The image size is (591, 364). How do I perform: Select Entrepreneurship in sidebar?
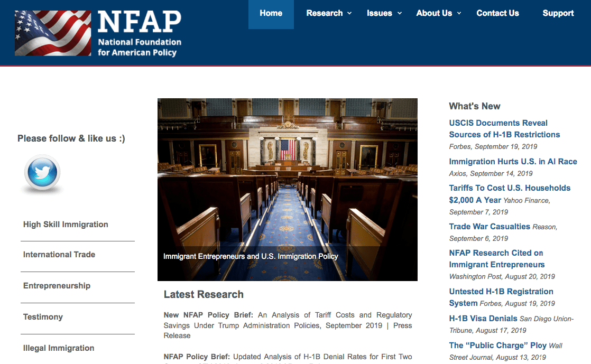point(57,286)
